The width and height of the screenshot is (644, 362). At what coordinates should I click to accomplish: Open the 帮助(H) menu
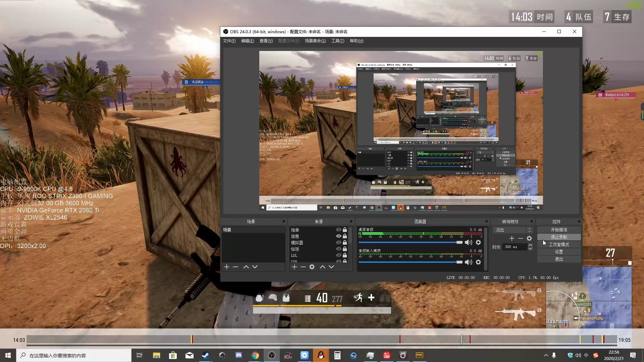357,41
